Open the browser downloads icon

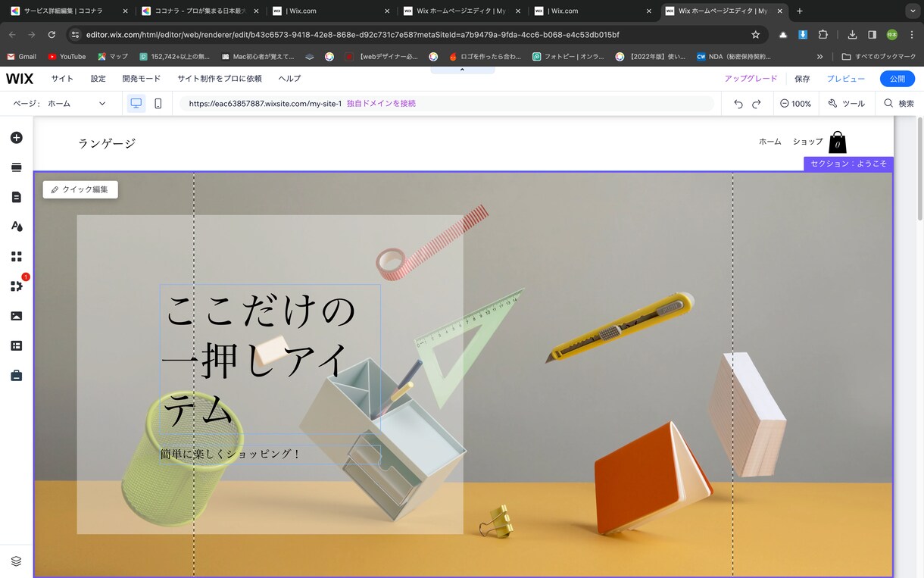[x=852, y=35]
